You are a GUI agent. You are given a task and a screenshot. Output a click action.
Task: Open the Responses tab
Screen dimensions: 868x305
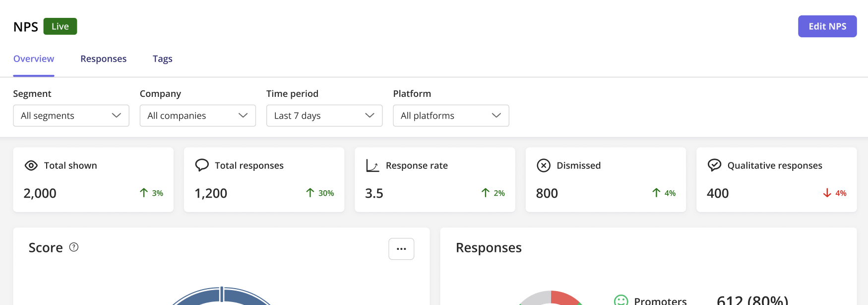(x=103, y=59)
